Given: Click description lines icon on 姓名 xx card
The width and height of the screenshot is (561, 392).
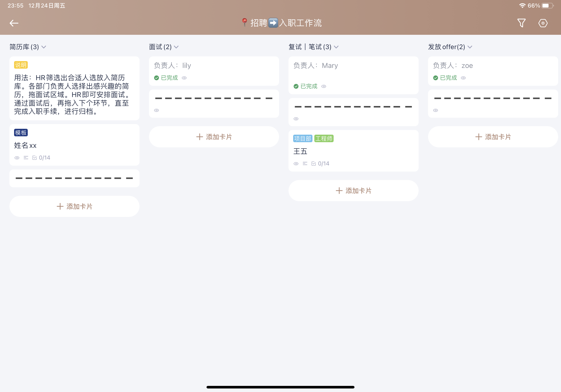Looking at the screenshot, I should (26, 158).
